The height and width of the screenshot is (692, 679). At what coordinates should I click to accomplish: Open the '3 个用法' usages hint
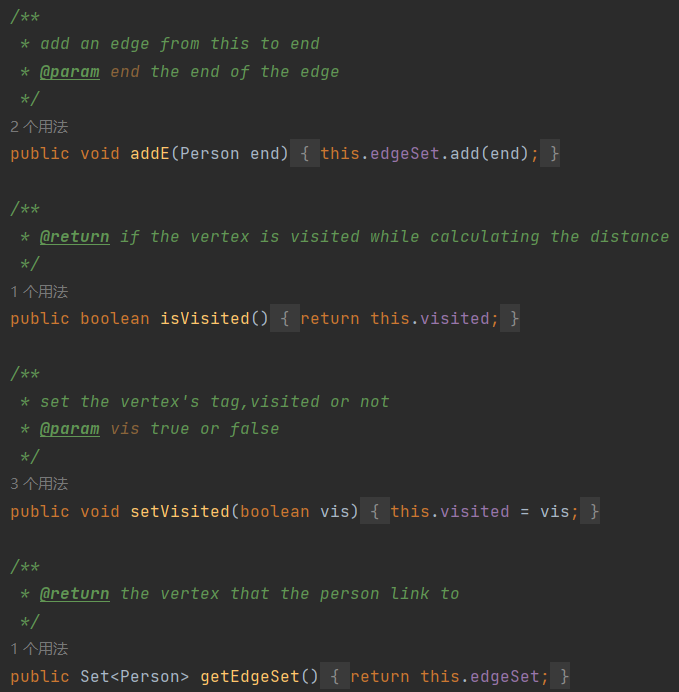pyautogui.click(x=39, y=484)
